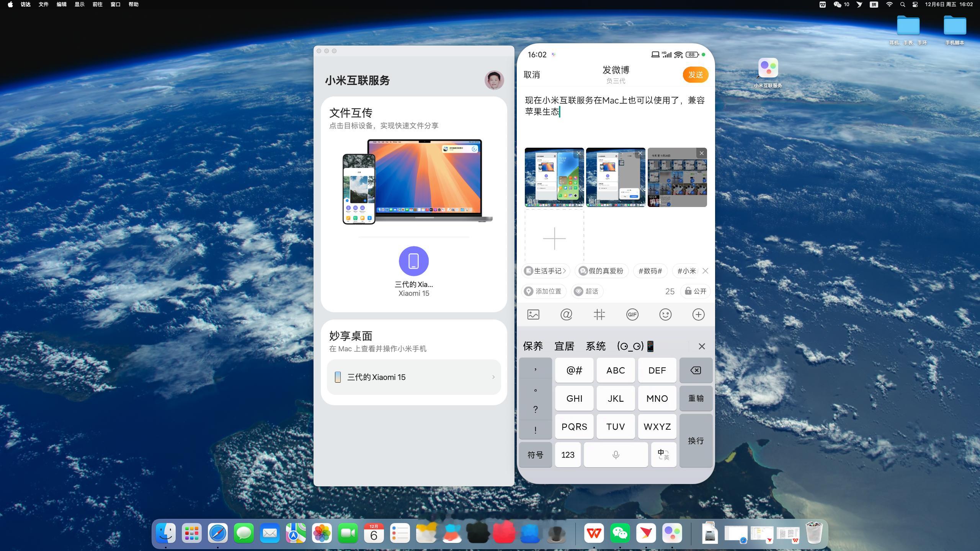Viewport: 980px width, 551px height.
Task: Tap the 符号 symbols key
Action: tap(535, 455)
